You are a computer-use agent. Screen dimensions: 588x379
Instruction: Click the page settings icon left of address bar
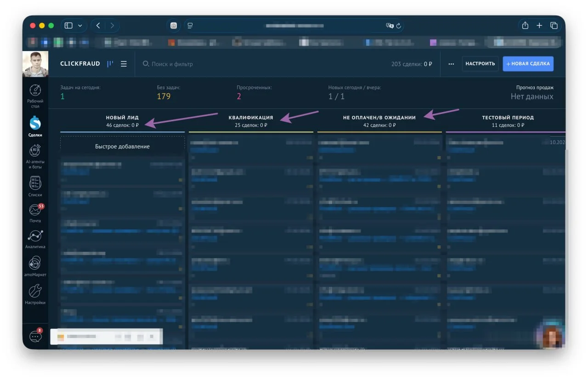click(190, 26)
